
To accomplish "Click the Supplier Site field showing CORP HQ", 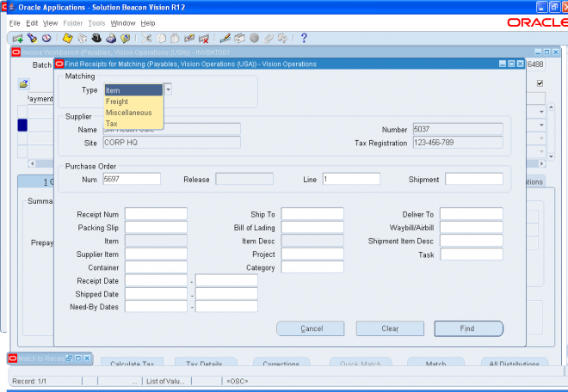I will 172,142.
